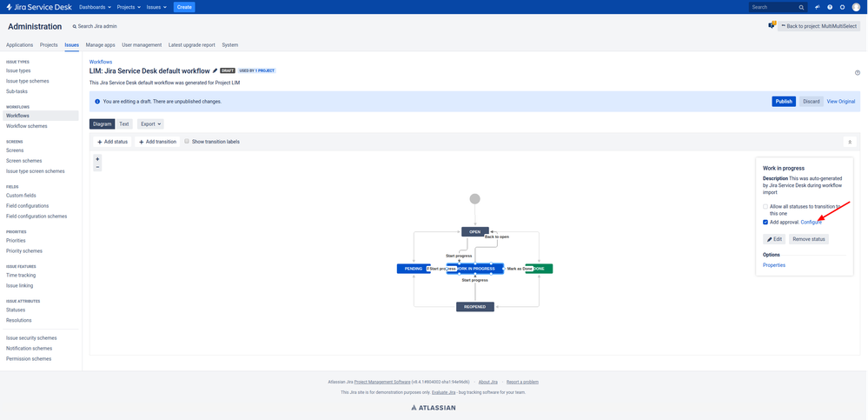Screen dimensions: 868x420
Task: Click the top bar Search field
Action: [x=778, y=7]
